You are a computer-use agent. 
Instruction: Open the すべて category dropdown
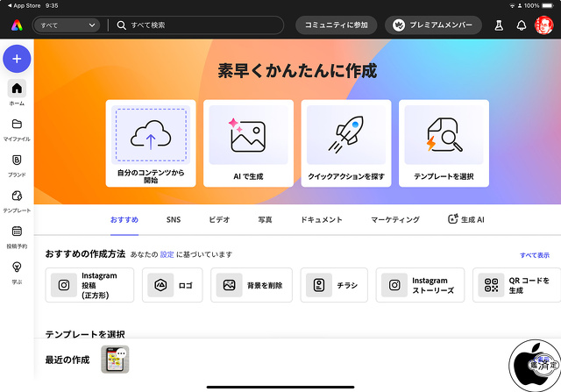(x=67, y=25)
